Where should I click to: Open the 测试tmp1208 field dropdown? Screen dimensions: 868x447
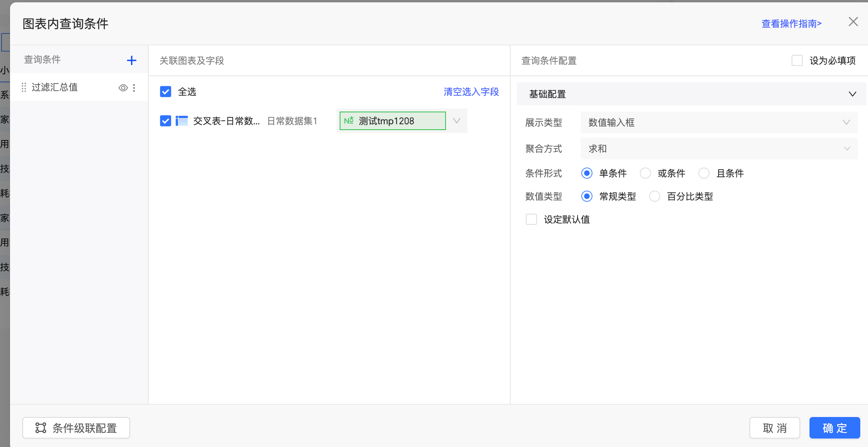(457, 121)
